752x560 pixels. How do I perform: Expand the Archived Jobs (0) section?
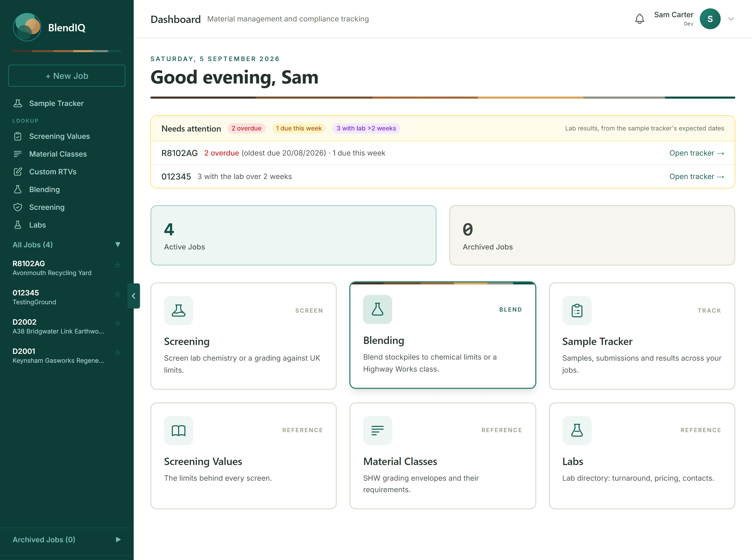click(x=118, y=540)
